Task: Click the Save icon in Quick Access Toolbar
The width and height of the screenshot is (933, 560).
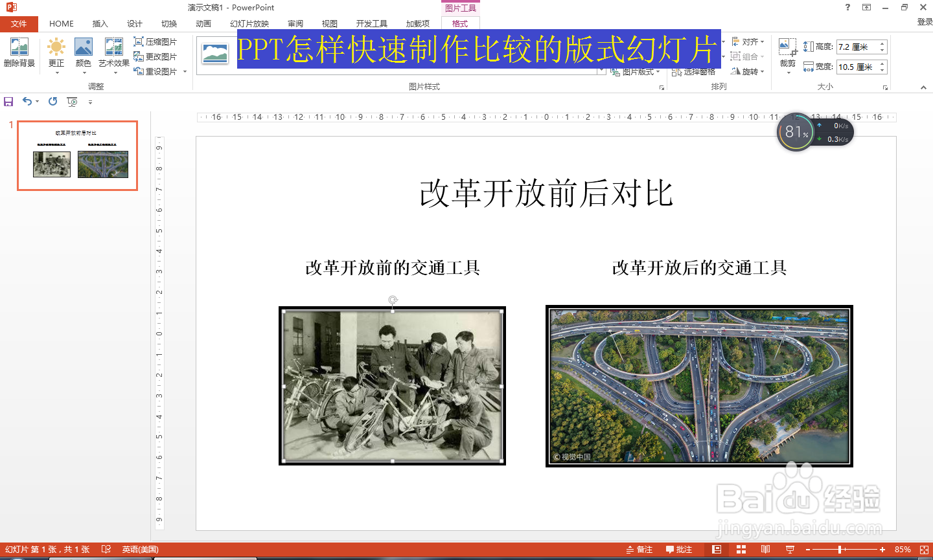Action: click(x=8, y=102)
